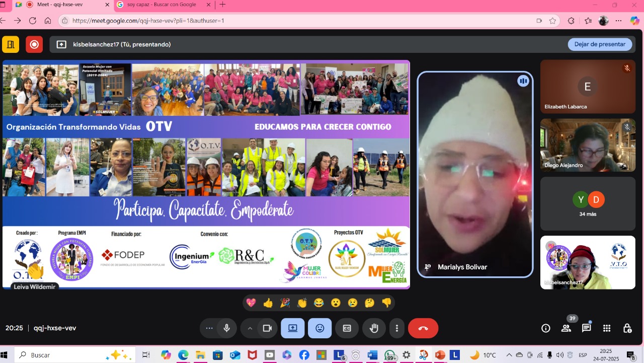Image resolution: width=644 pixels, height=363 pixels.
Task: Switch to the 'soy capaz' Google tab
Action: click(x=161, y=5)
